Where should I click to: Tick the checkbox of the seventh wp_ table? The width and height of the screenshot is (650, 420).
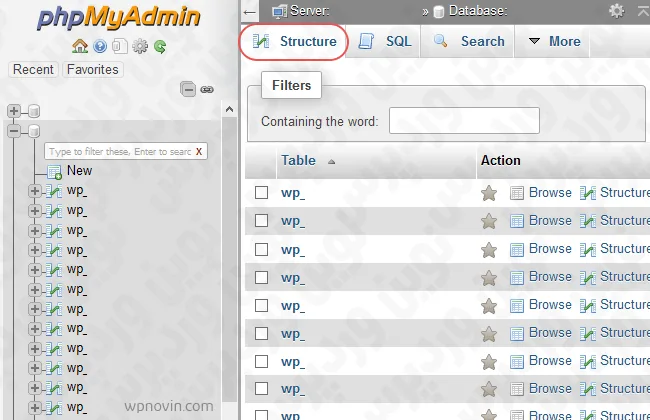pyautogui.click(x=261, y=362)
